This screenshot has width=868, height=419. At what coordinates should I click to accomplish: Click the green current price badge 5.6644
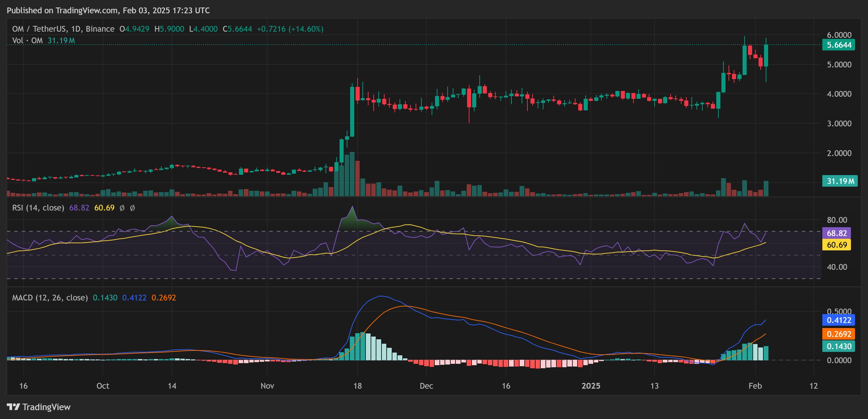838,45
